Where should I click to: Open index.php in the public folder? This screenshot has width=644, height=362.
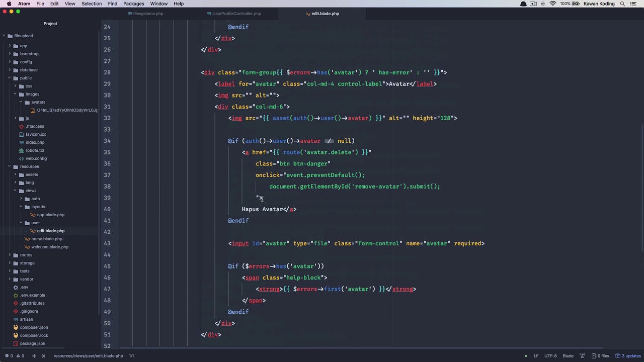[x=35, y=142]
